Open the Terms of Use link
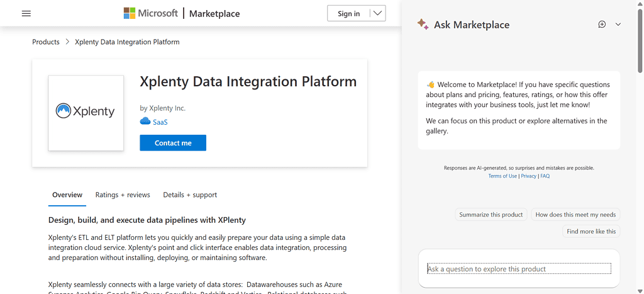Image resolution: width=644 pixels, height=294 pixels. point(502,176)
